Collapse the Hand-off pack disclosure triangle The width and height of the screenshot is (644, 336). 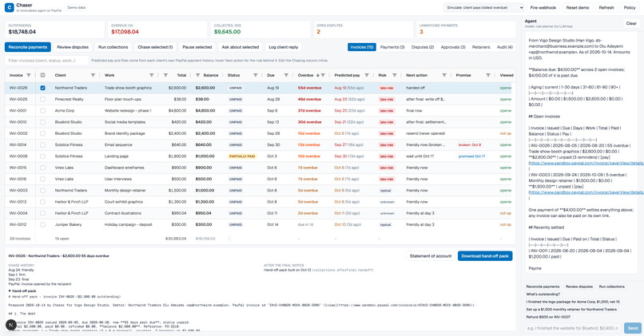click(x=10, y=291)
